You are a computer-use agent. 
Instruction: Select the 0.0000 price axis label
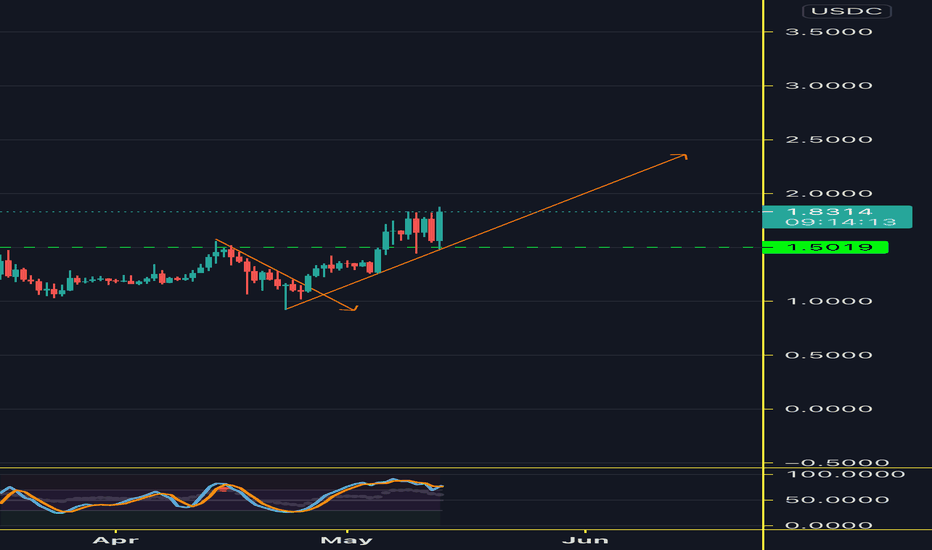[829, 409]
